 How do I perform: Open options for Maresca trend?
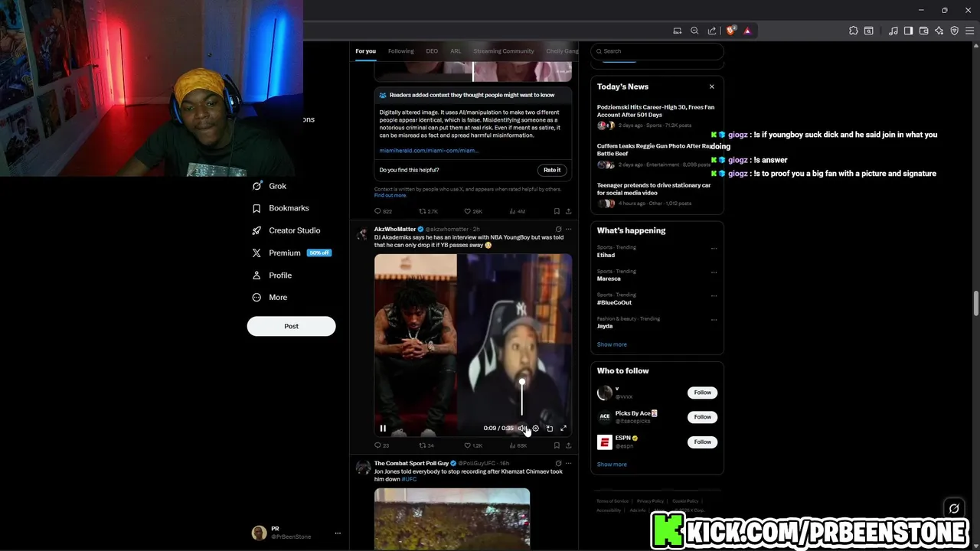714,272
